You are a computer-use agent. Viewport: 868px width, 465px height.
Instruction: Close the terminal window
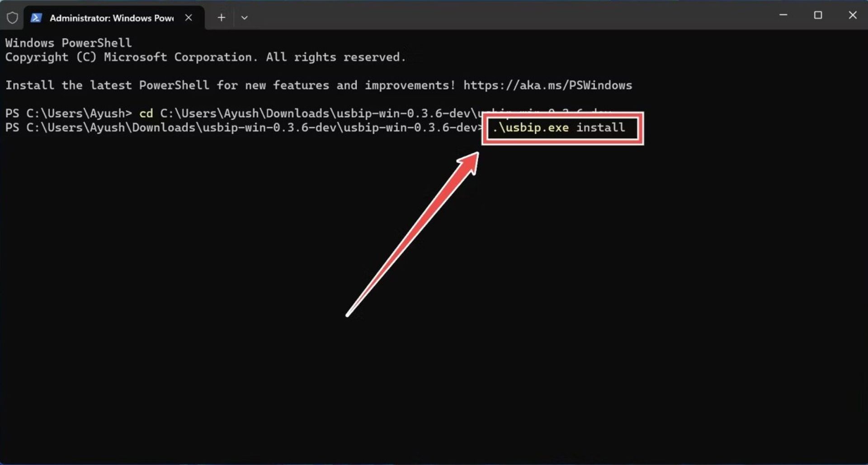pyautogui.click(x=853, y=15)
